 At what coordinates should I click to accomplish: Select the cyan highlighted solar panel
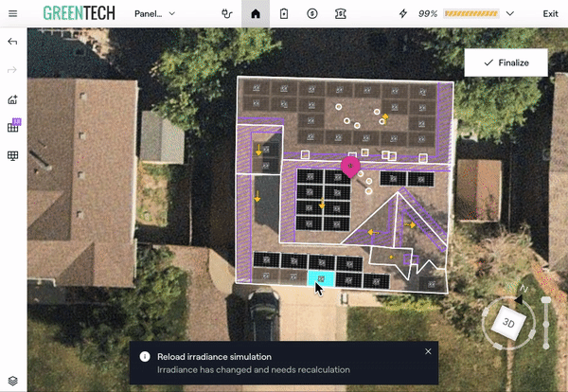320,278
